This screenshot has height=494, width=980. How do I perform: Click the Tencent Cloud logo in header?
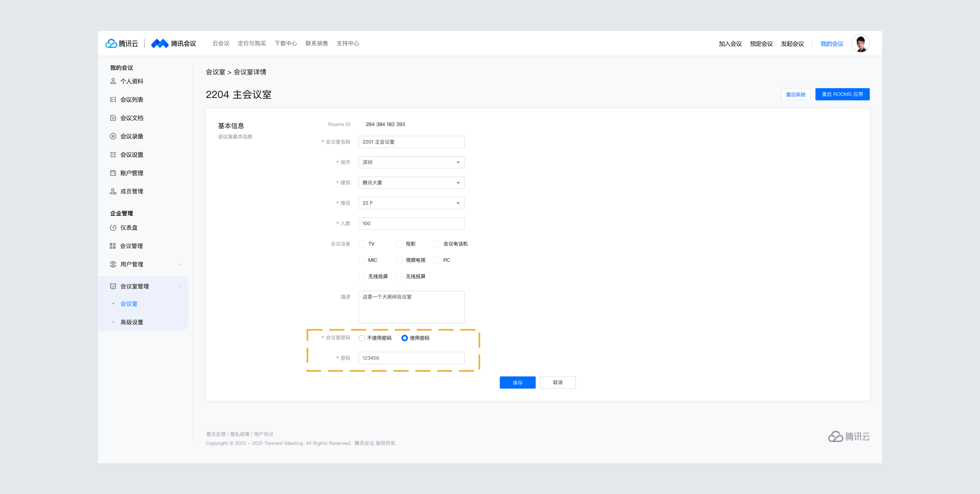(x=122, y=43)
